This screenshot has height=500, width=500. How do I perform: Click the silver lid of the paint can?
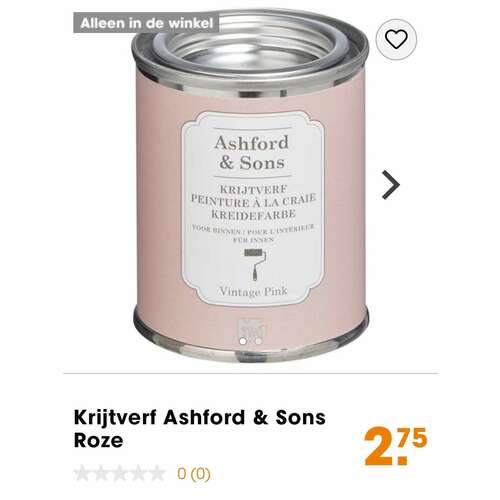coord(251,49)
